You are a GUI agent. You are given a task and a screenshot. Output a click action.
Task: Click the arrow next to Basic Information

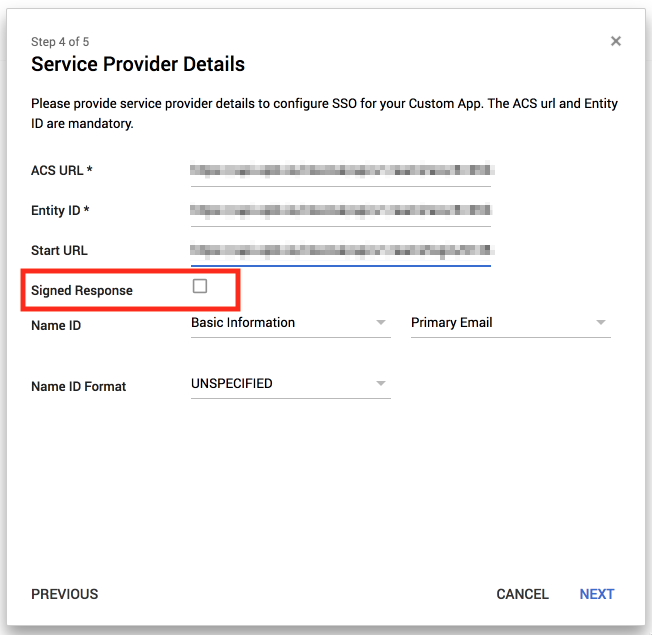click(x=381, y=323)
